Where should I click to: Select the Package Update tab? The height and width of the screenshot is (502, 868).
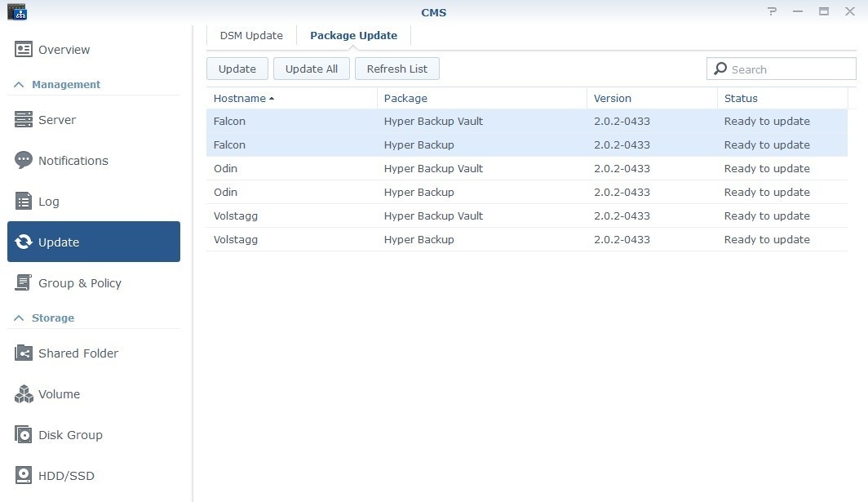tap(354, 35)
